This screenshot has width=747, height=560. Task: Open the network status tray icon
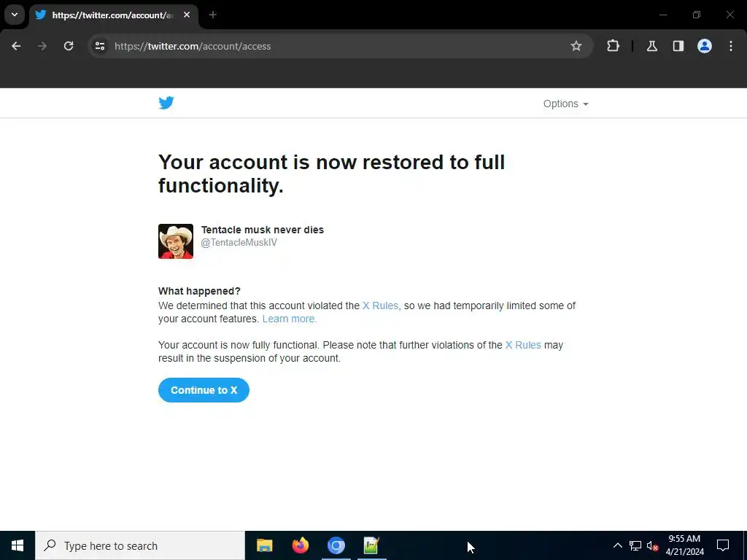pos(635,545)
